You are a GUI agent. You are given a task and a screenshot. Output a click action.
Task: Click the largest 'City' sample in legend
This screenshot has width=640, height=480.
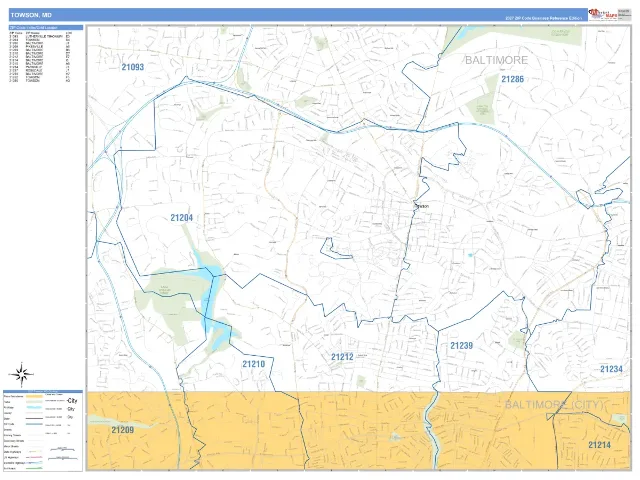coord(72,400)
